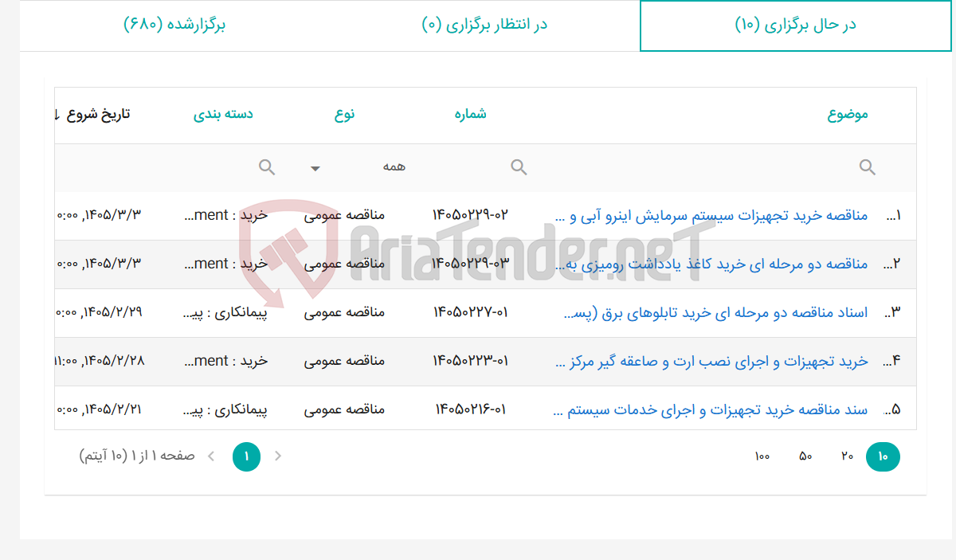Click date cell ۱۴۰۵/۲/۲۸
The height and width of the screenshot is (560, 956).
point(100,362)
